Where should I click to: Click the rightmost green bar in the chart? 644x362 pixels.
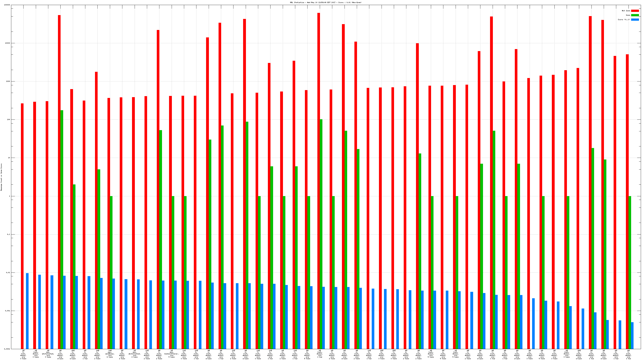630,272
